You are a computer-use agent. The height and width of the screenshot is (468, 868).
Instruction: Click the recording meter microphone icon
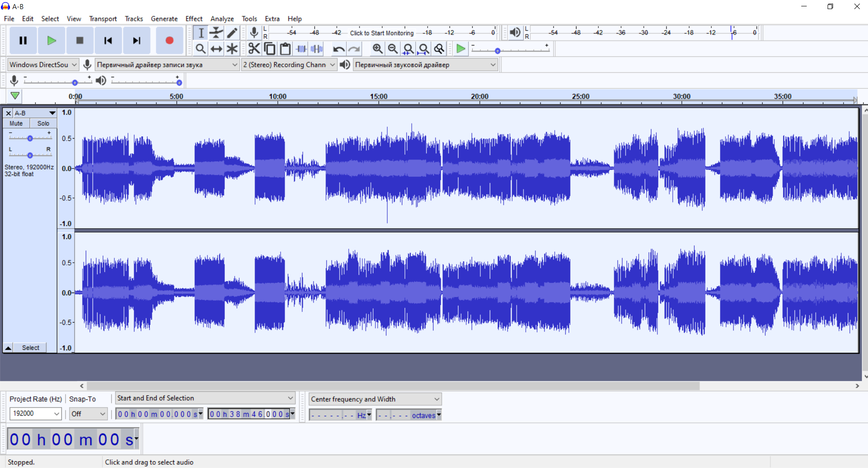[254, 32]
